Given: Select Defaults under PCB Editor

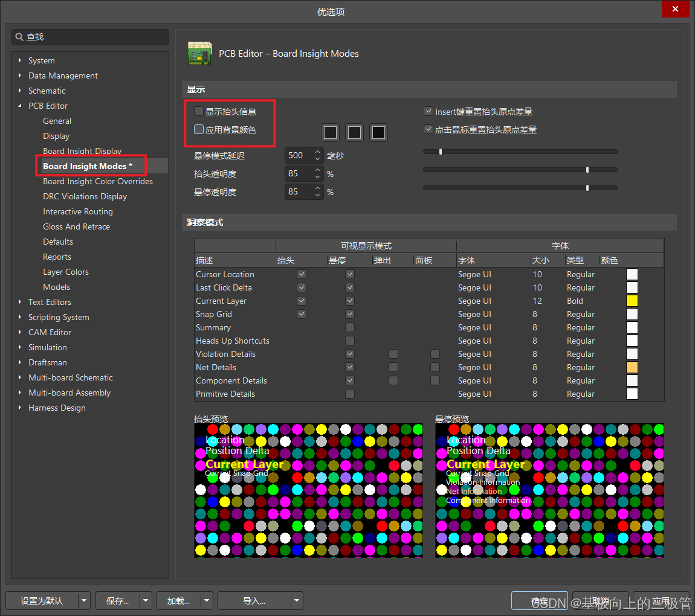Looking at the screenshot, I should [58, 242].
